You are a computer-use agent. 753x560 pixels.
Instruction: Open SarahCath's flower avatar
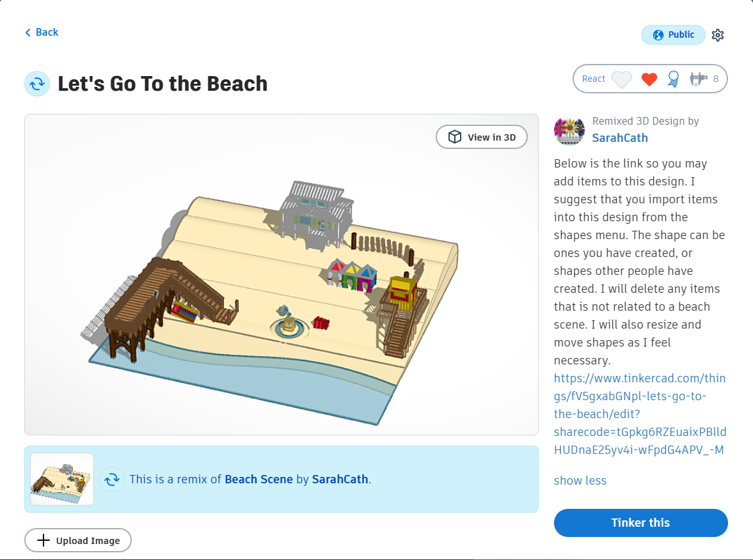(569, 130)
